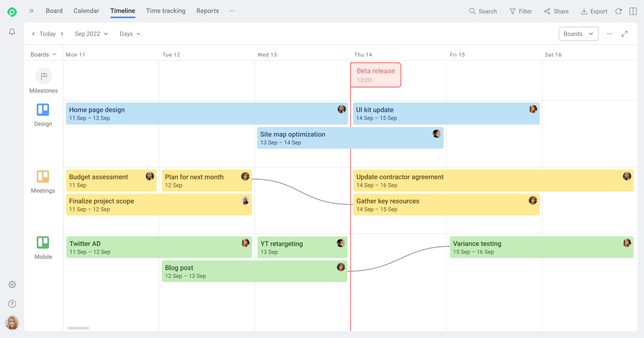Click the Export button
Image resolution: width=644 pixels, height=338 pixels.
(594, 11)
